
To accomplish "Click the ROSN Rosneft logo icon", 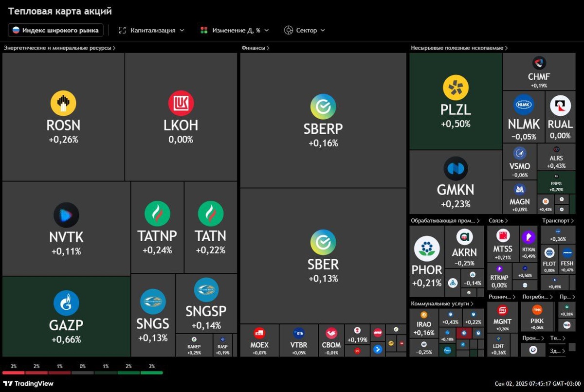I will point(63,103).
